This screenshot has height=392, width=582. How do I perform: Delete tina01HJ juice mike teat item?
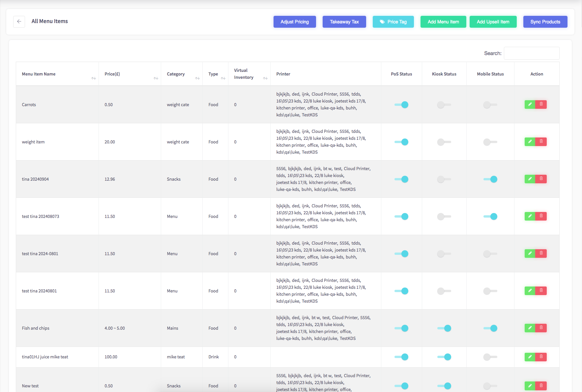[541, 357]
